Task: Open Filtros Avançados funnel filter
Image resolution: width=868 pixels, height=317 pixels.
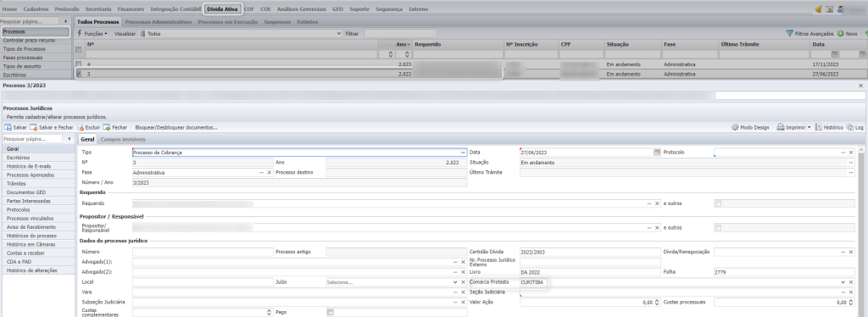Action: pyautogui.click(x=810, y=34)
